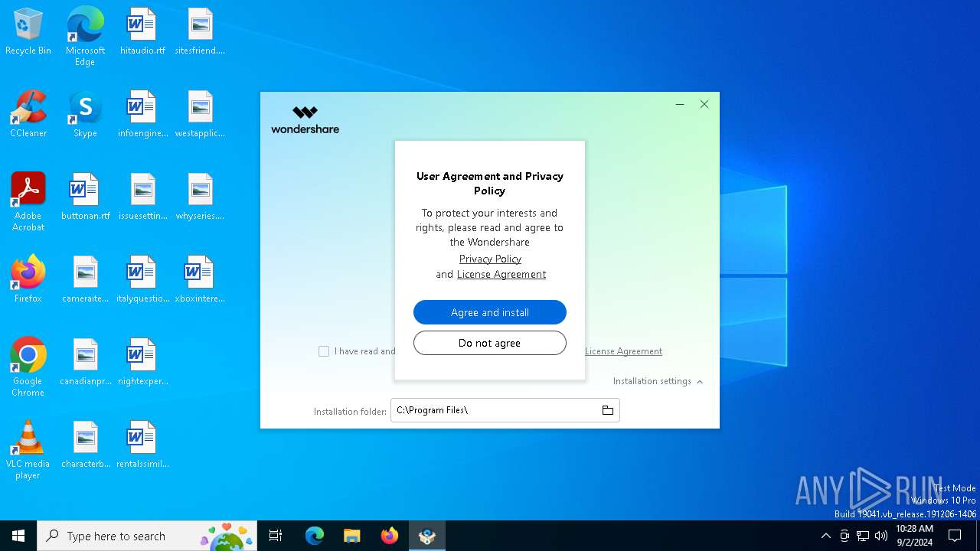This screenshot has height=551, width=980.
Task: Select Firefox desktop shortcut
Action: coord(28,280)
